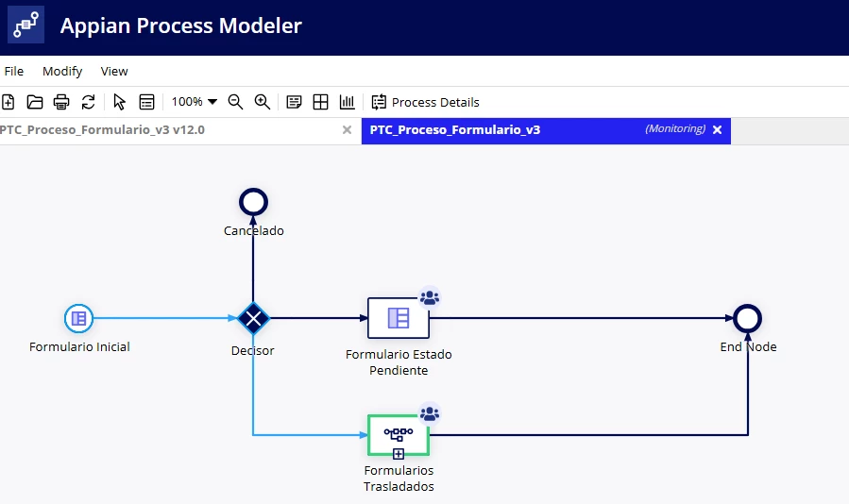
Task: Select the Formularios Trasladados subprocess node
Action: pos(399,435)
